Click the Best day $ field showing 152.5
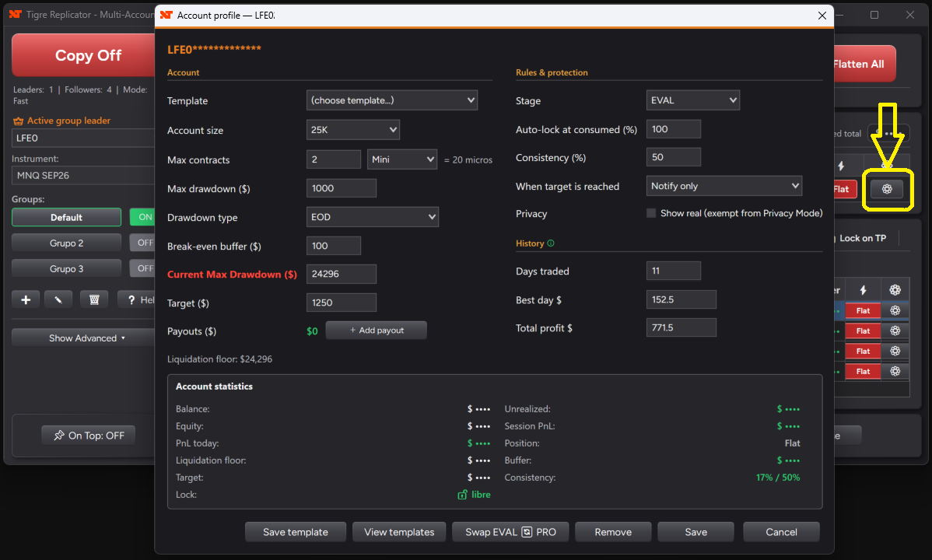The width and height of the screenshot is (932, 560). pyautogui.click(x=681, y=299)
